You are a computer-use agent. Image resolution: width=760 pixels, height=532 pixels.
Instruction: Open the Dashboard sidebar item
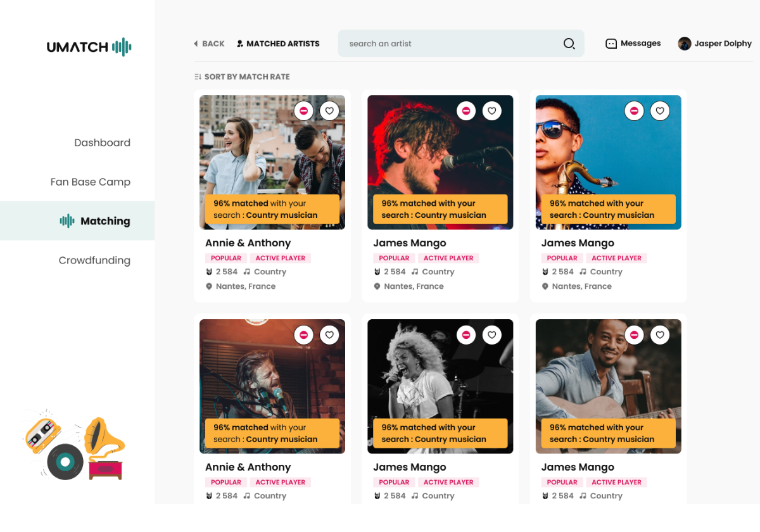(102, 142)
